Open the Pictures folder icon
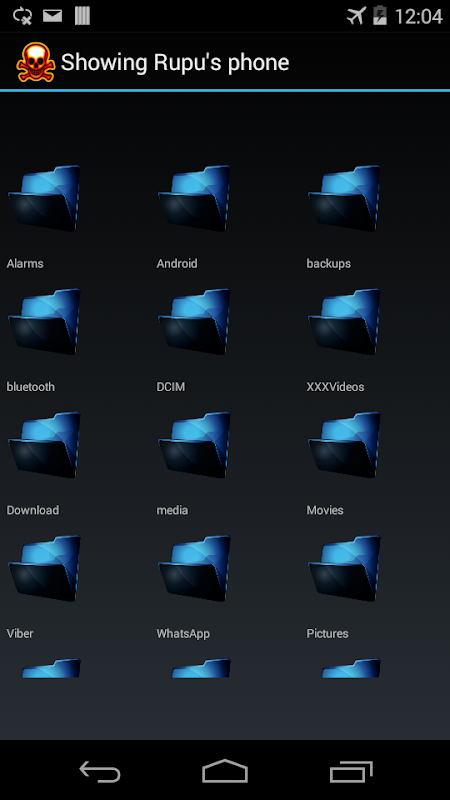450x800 pixels. 344,568
